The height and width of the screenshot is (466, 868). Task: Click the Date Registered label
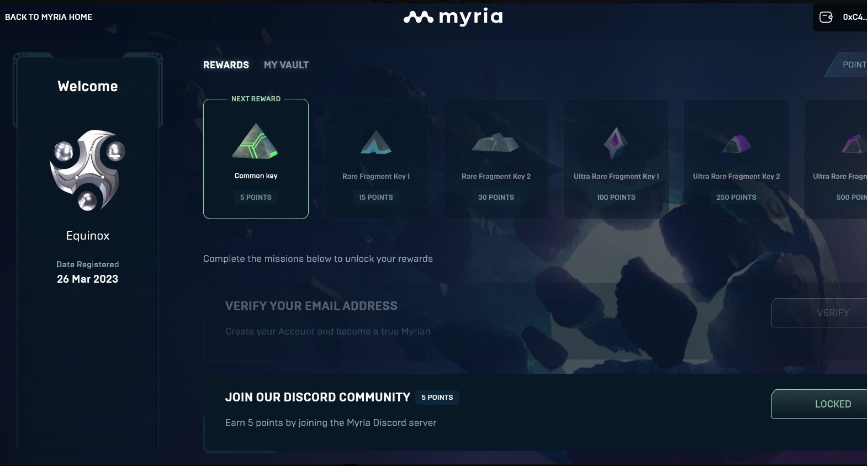click(x=88, y=264)
